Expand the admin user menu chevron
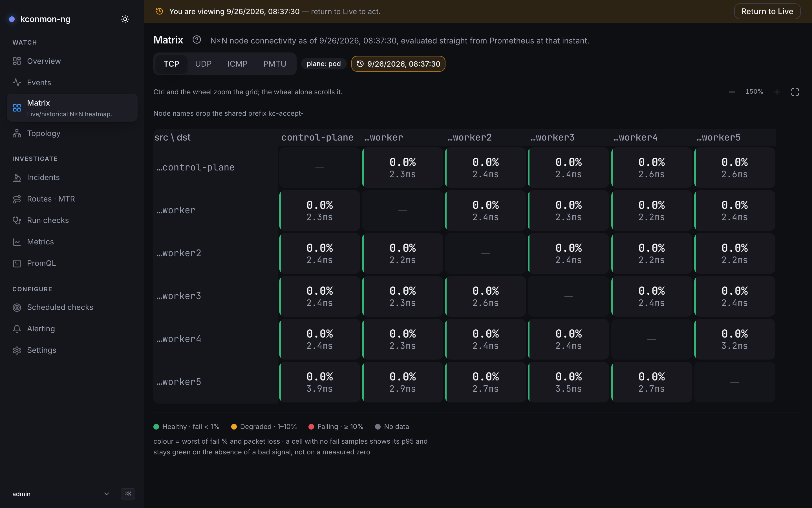812x508 pixels. [106, 494]
